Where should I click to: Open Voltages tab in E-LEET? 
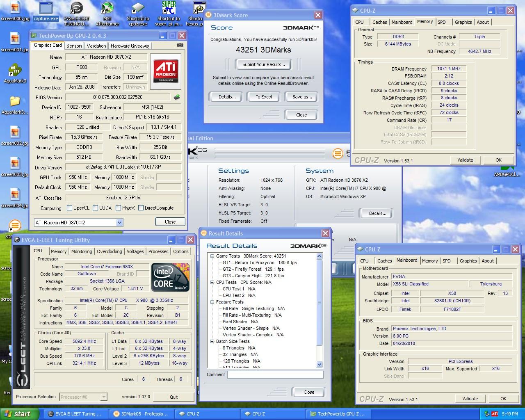point(135,251)
